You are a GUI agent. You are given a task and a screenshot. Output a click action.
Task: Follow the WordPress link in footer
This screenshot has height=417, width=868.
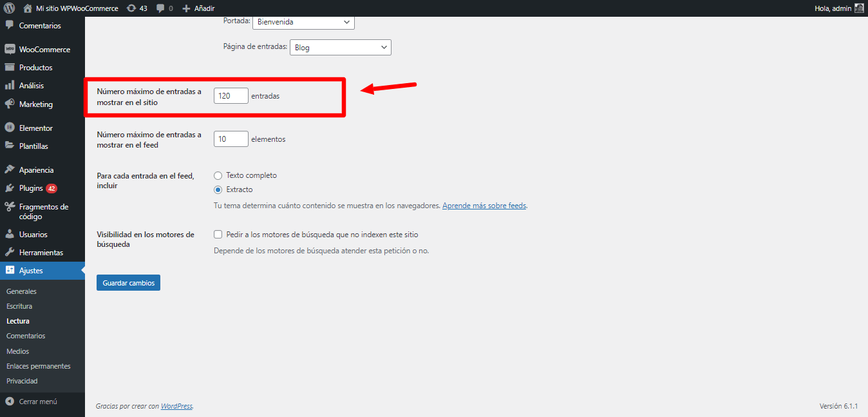tap(176, 406)
